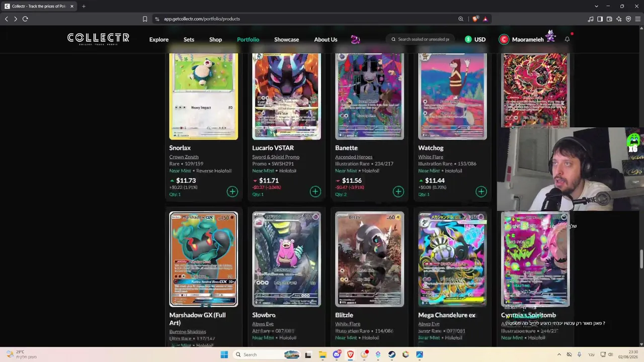
Task: Click the Watchog price $11.44
Action: [435, 180]
